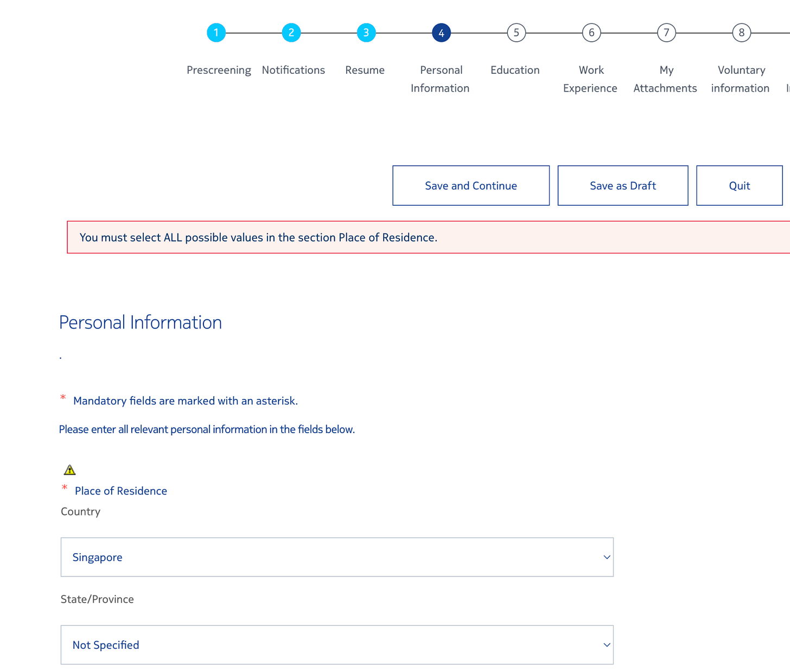Click the yellow warning triangle icon
The height and width of the screenshot is (672, 790).
(x=69, y=470)
